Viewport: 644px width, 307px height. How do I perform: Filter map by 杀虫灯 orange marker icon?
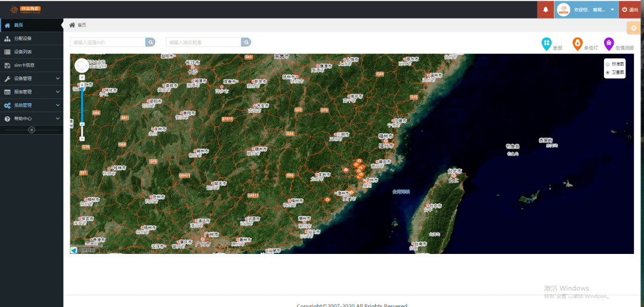pos(577,44)
